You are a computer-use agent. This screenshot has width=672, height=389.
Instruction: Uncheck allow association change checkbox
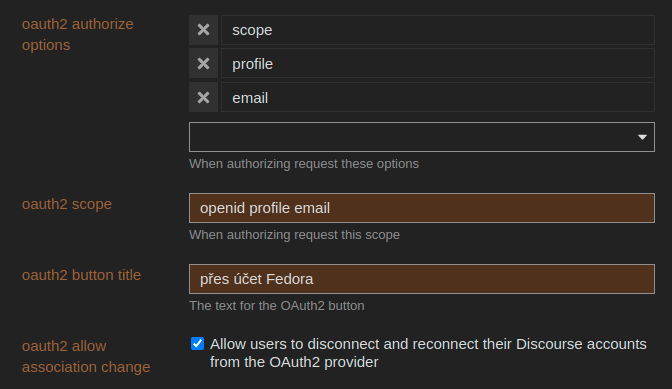[x=198, y=344]
